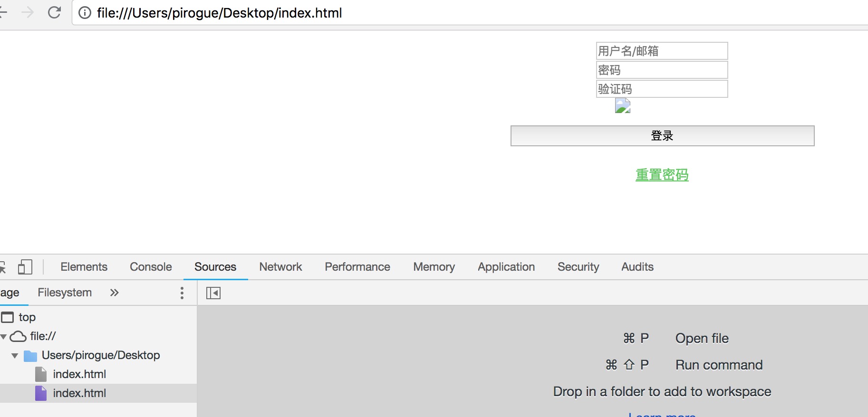Click the forward navigation arrow
This screenshot has width=868, height=417.
[x=28, y=12]
